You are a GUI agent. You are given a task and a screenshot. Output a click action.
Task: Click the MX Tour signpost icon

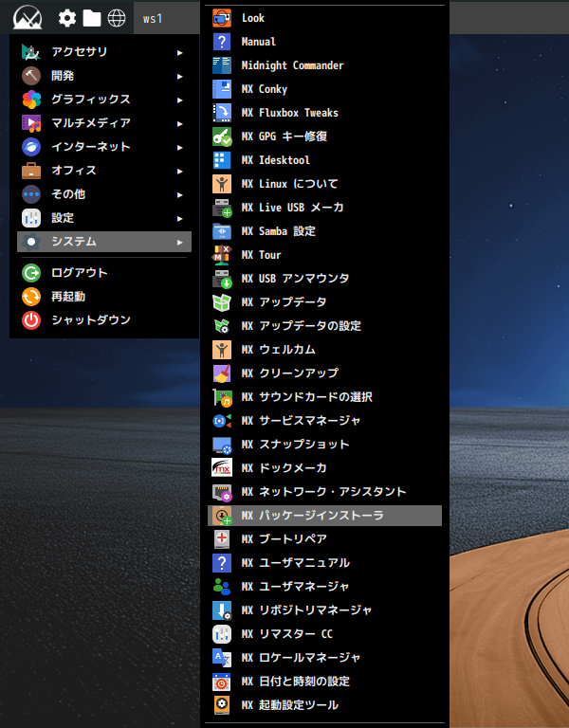pos(222,255)
